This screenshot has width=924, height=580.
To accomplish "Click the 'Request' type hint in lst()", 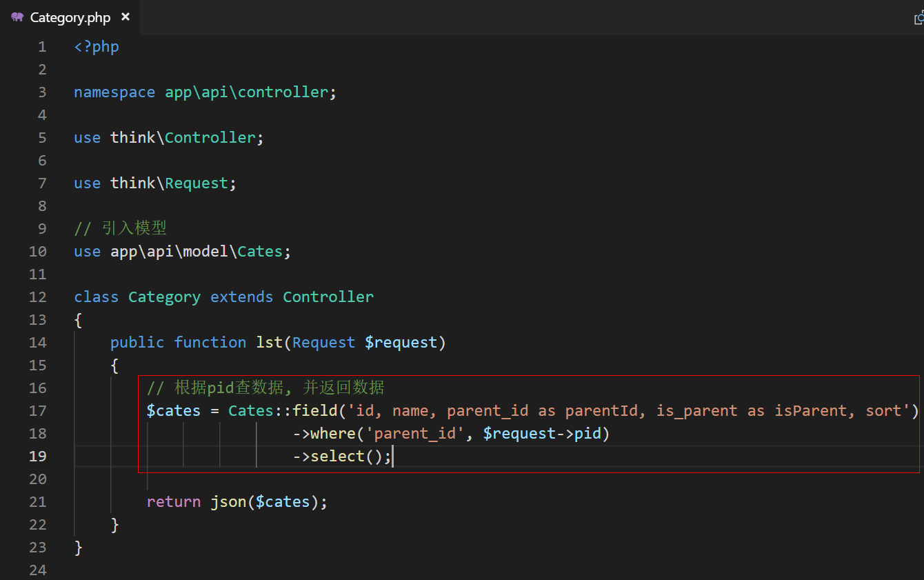I will pyautogui.click(x=324, y=343).
